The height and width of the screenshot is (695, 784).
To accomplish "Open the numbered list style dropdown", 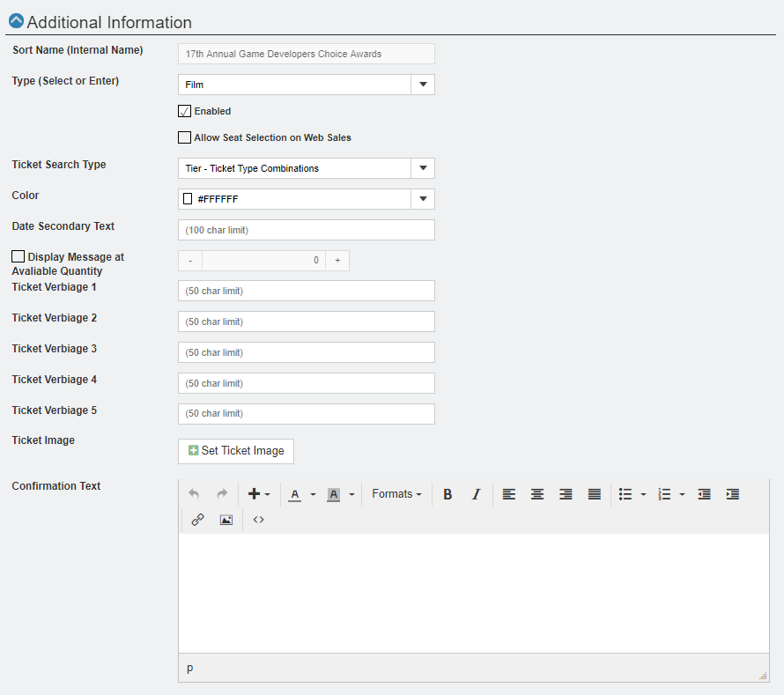I will [x=682, y=494].
